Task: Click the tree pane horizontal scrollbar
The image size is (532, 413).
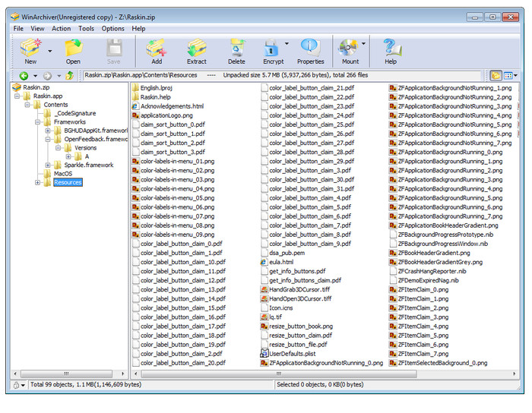Action: click(67, 374)
